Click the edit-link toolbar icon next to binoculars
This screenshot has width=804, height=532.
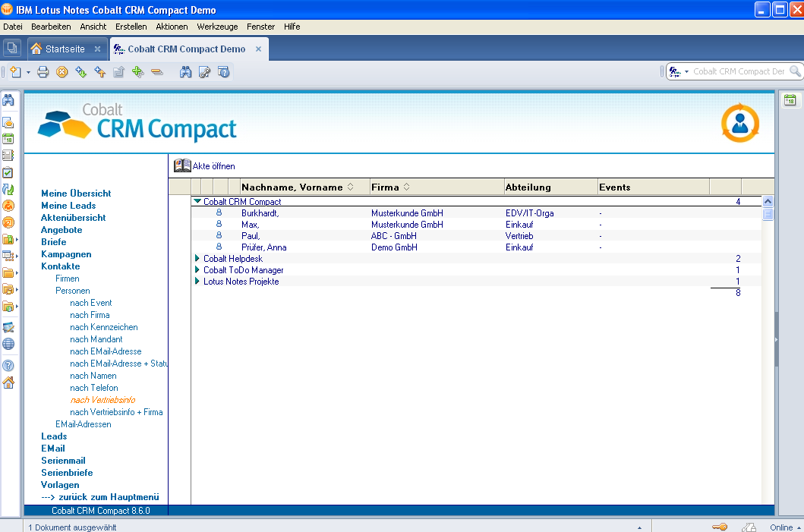click(204, 72)
